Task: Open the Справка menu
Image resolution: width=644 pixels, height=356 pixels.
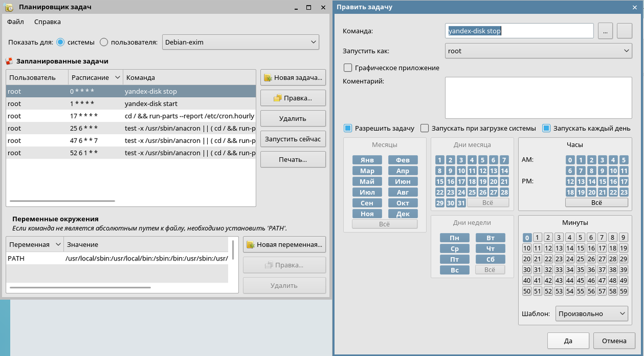Action: pos(47,21)
